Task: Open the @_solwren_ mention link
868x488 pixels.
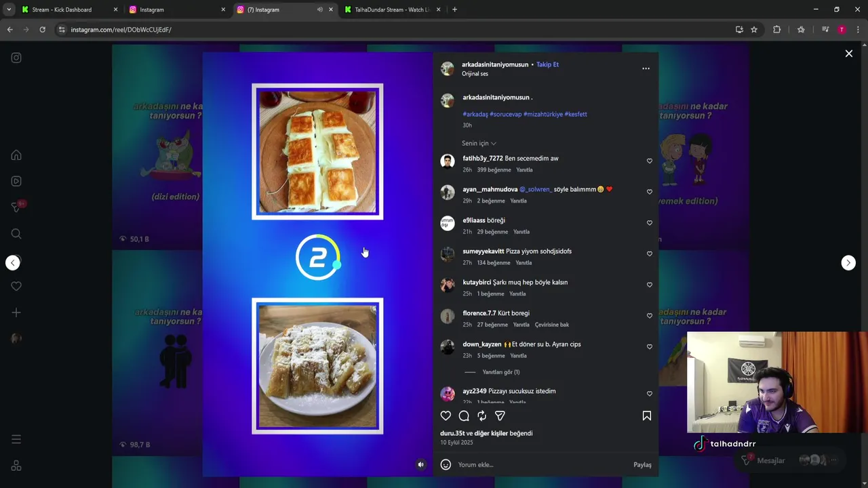Action: pyautogui.click(x=536, y=189)
